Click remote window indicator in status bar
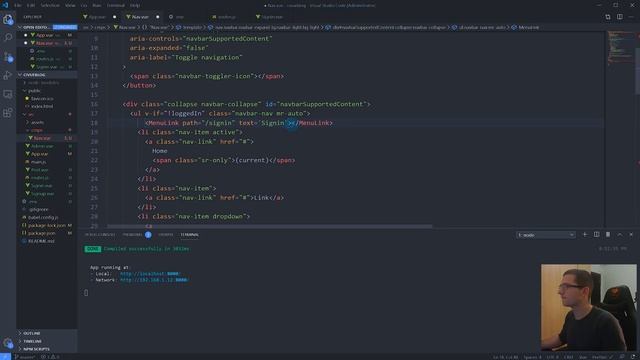This screenshot has height=360, width=640. [x=5, y=357]
